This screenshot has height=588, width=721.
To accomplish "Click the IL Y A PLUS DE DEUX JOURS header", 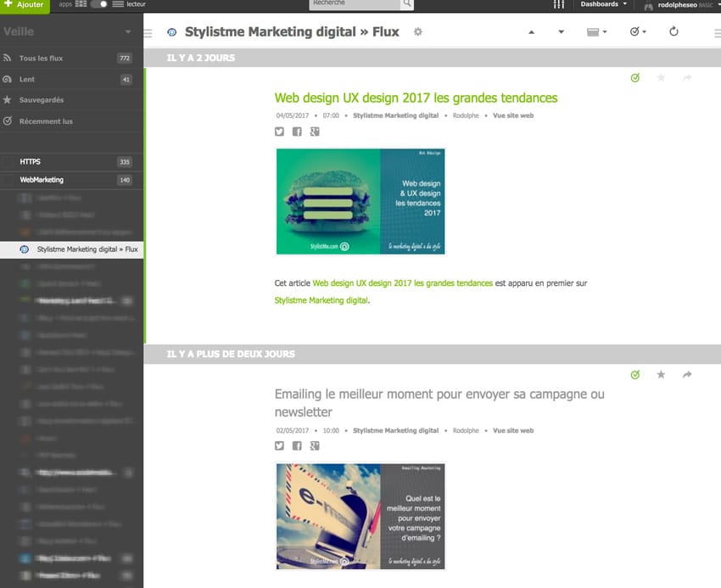I will coord(433,355).
